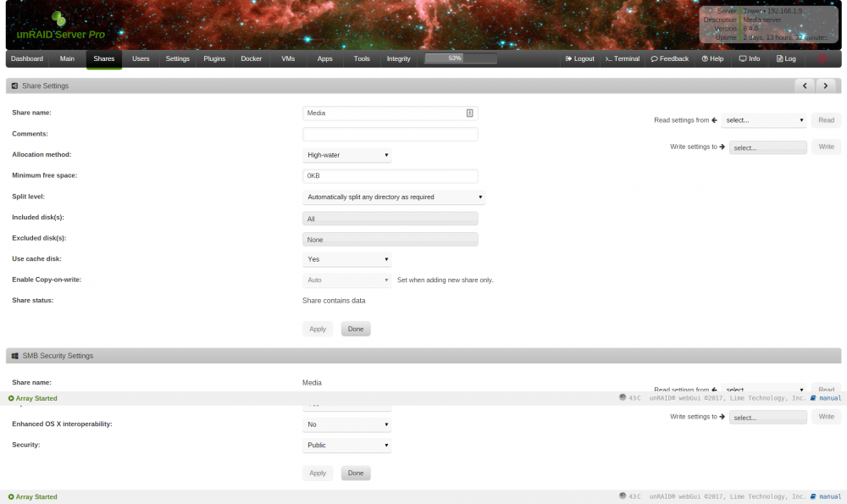Click the 'Set when adding new share only.' note
Screen dimensions: 847x504
446,280
